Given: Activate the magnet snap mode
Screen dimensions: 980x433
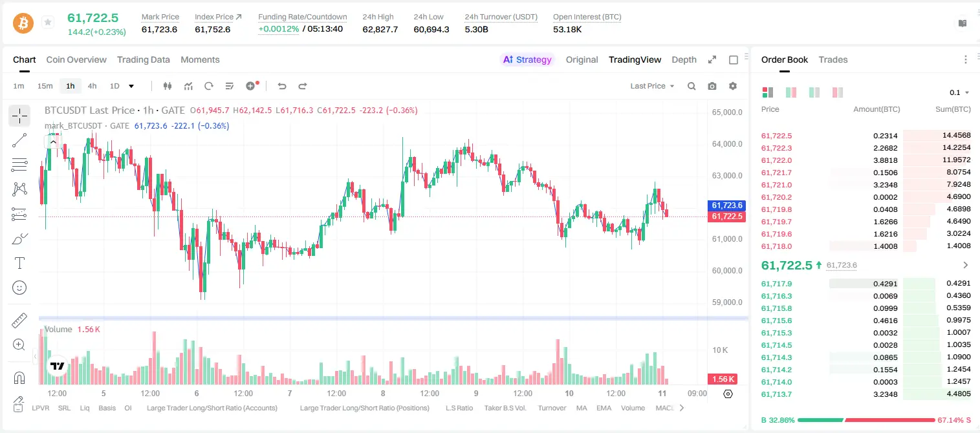Looking at the screenshot, I should tap(19, 377).
